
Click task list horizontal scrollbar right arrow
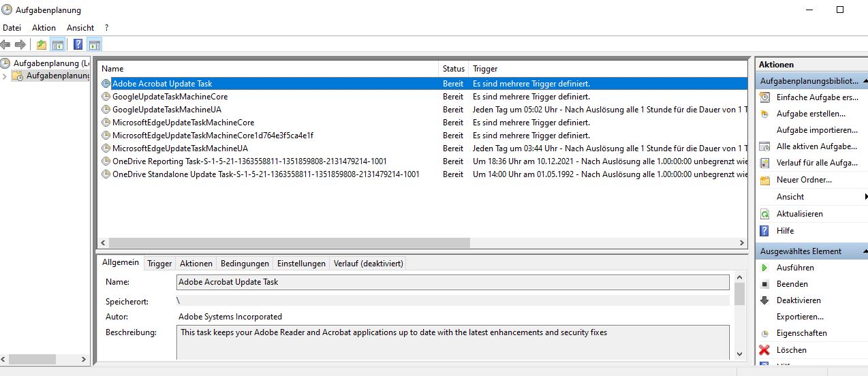click(742, 243)
